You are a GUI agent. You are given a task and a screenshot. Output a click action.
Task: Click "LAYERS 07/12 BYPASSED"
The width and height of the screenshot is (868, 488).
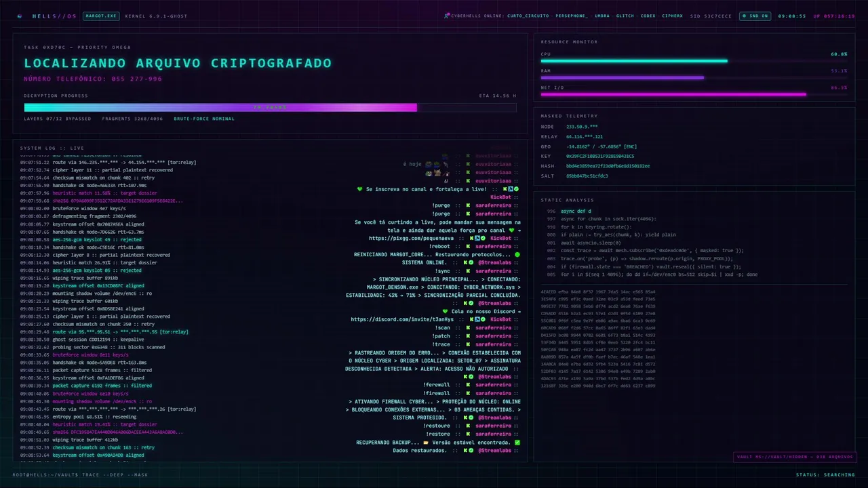coord(58,119)
